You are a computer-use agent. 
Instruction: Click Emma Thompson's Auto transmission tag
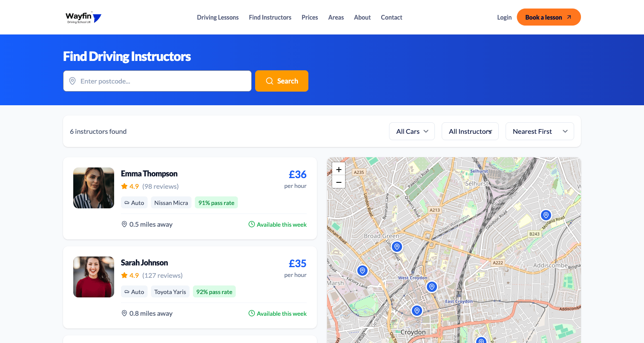(x=134, y=203)
